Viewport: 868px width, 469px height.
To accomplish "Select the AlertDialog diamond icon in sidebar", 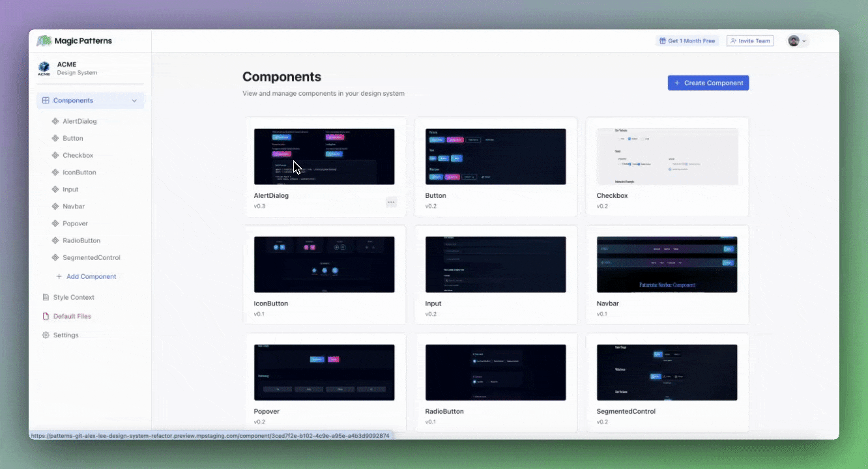I will coord(55,121).
